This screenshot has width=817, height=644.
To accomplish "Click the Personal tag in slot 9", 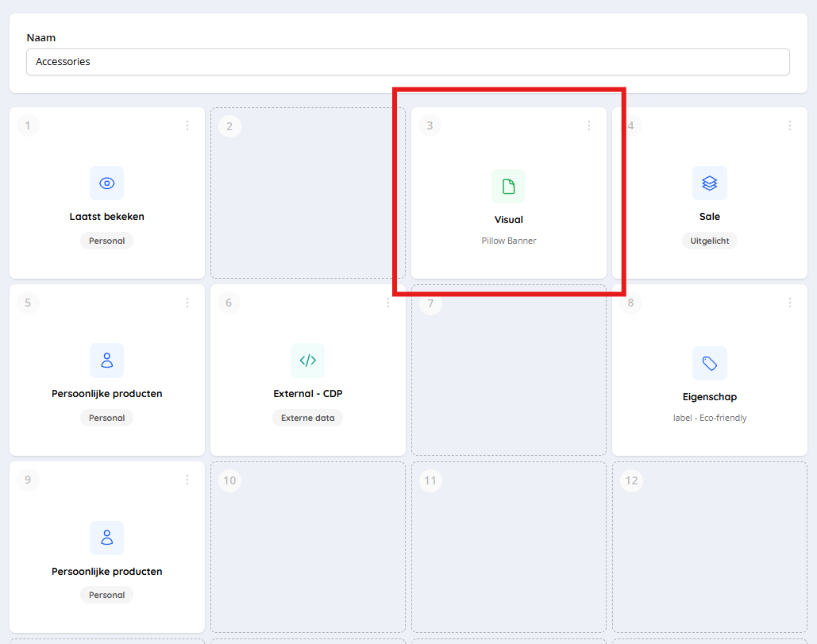I will 107,595.
